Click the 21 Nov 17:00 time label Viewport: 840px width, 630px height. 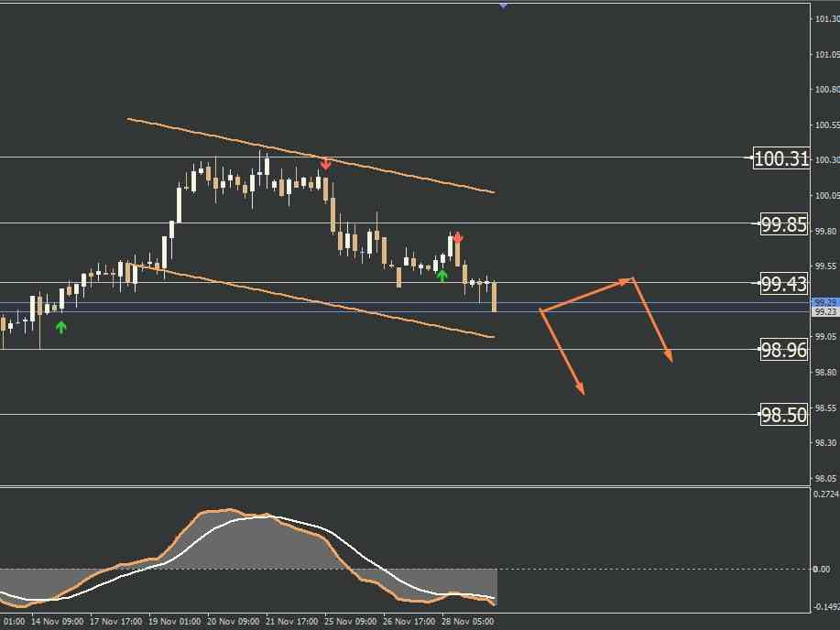pyautogui.click(x=292, y=622)
